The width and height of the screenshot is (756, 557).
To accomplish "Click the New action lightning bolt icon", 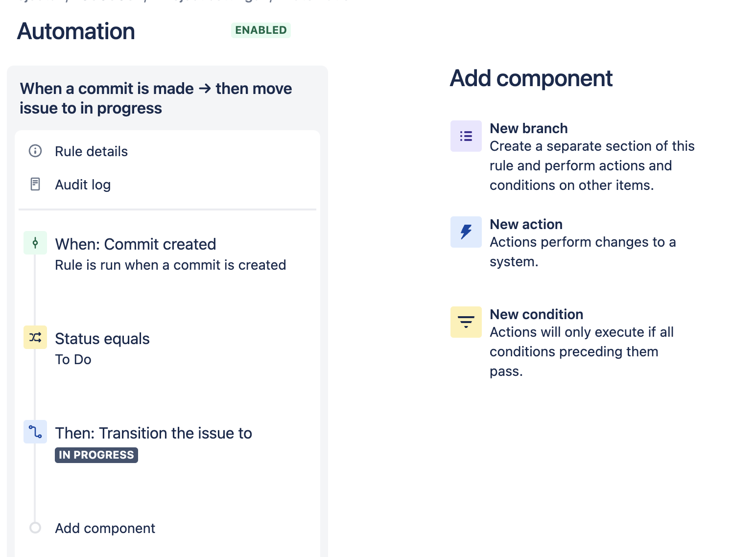I will coord(466,232).
